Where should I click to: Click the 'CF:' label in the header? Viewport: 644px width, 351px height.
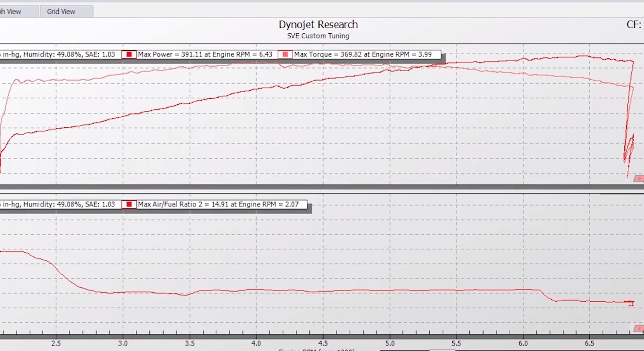click(x=634, y=25)
